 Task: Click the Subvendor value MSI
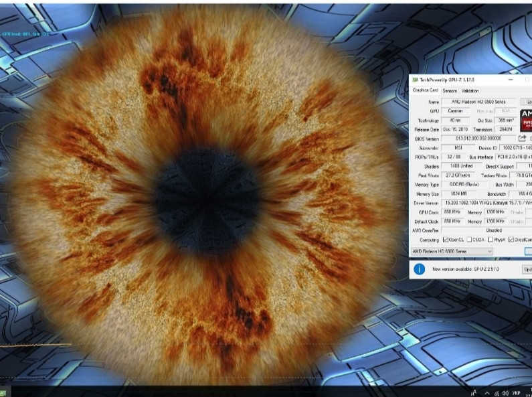pyautogui.click(x=458, y=147)
